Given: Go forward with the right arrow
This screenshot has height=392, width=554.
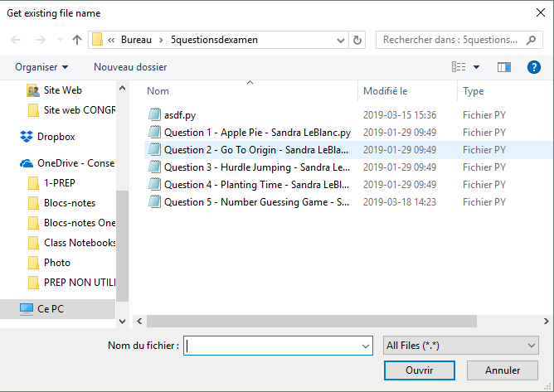Looking at the screenshot, I should coord(41,40).
